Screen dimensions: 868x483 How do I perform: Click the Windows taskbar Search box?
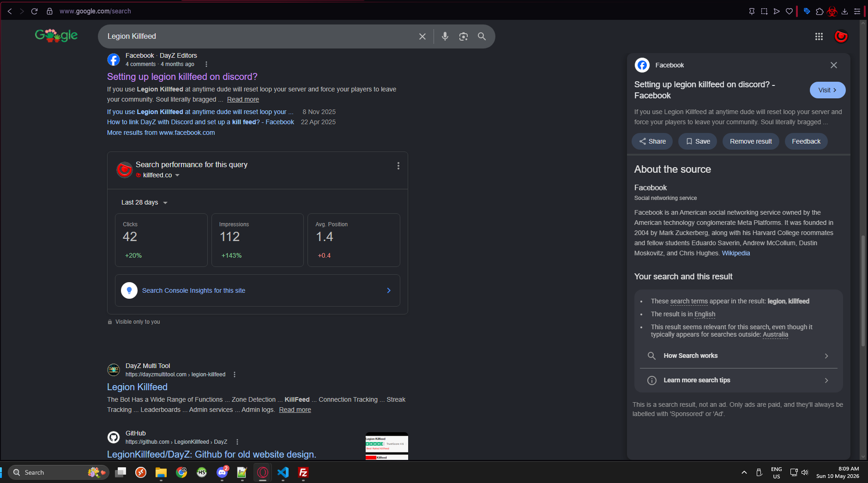tap(59, 472)
